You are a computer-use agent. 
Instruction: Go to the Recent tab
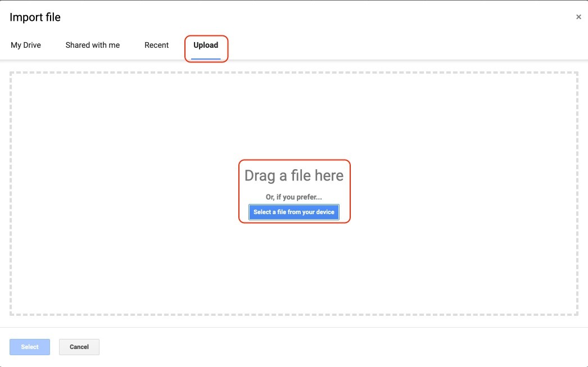pos(156,45)
